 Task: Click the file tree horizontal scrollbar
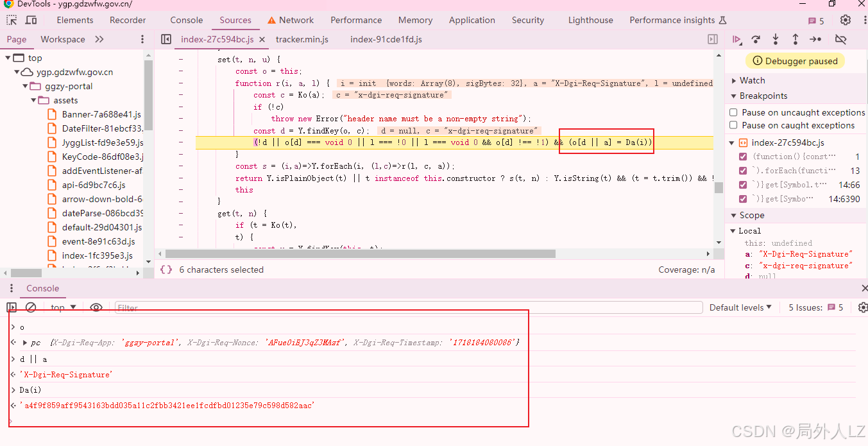point(26,273)
